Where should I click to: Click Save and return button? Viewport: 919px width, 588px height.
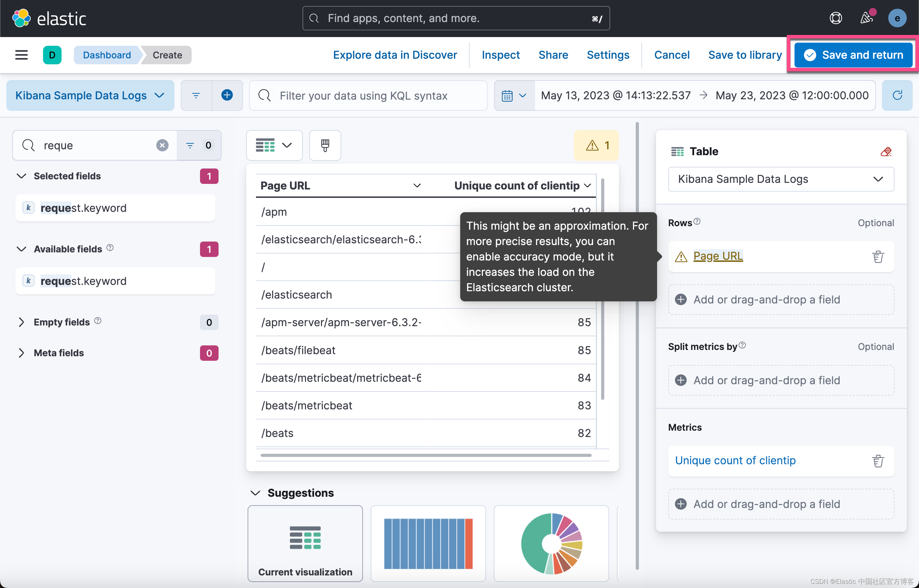pos(853,55)
